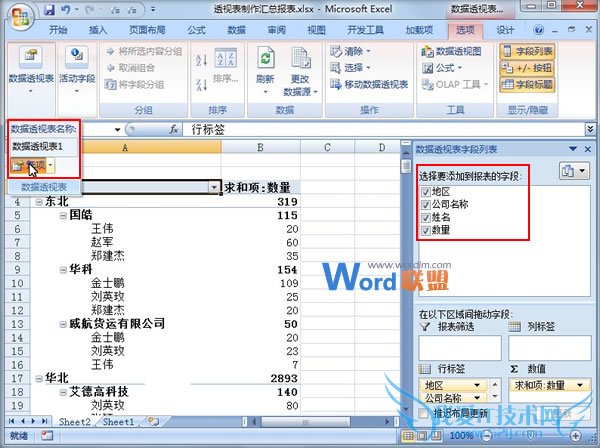Save the workbook via quick access toolbar
The height and width of the screenshot is (448, 600).
(49, 10)
